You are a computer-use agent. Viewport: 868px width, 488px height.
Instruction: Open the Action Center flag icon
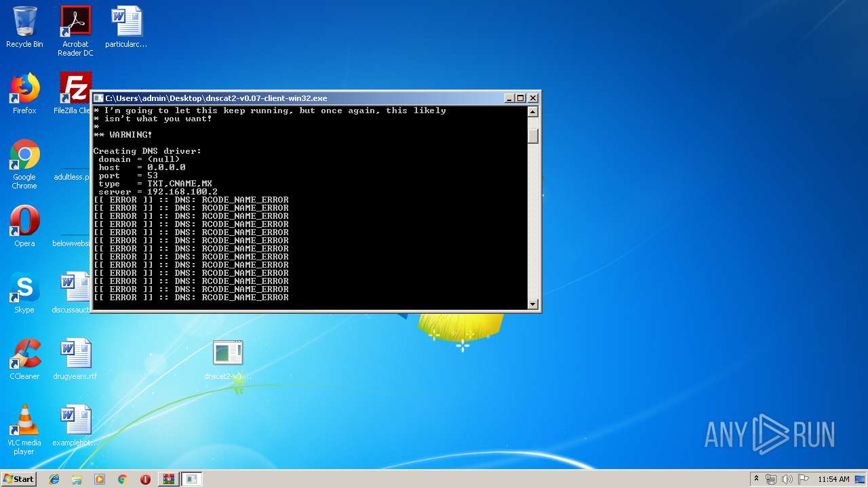tap(804, 479)
